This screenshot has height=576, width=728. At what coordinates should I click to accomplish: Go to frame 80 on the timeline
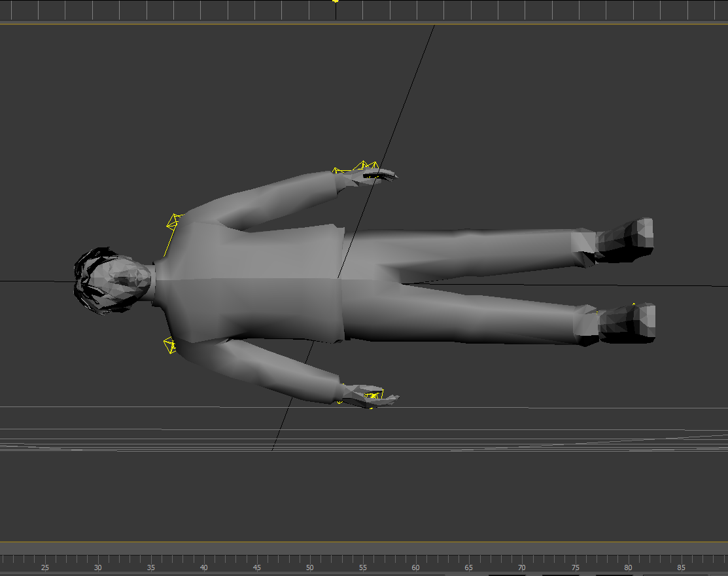pyautogui.click(x=628, y=567)
